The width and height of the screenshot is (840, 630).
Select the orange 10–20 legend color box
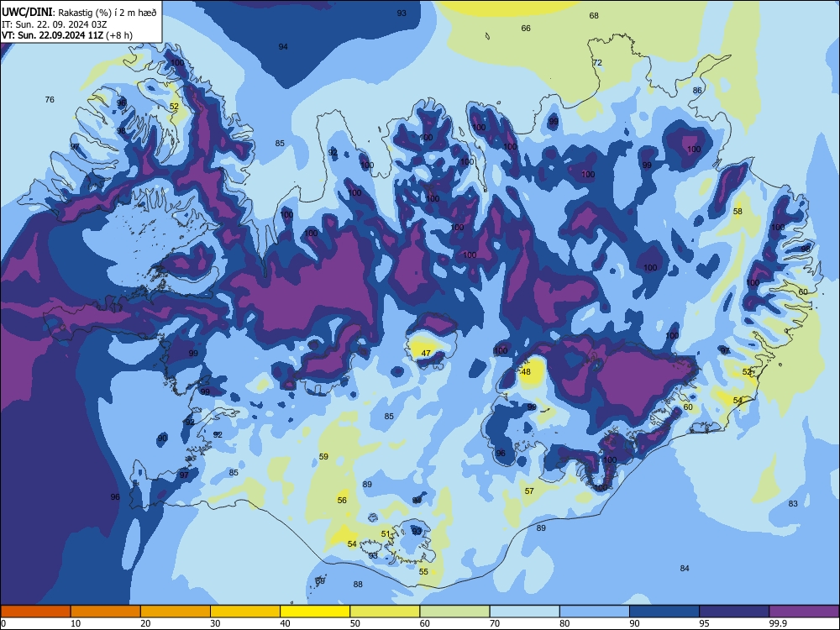[106, 612]
